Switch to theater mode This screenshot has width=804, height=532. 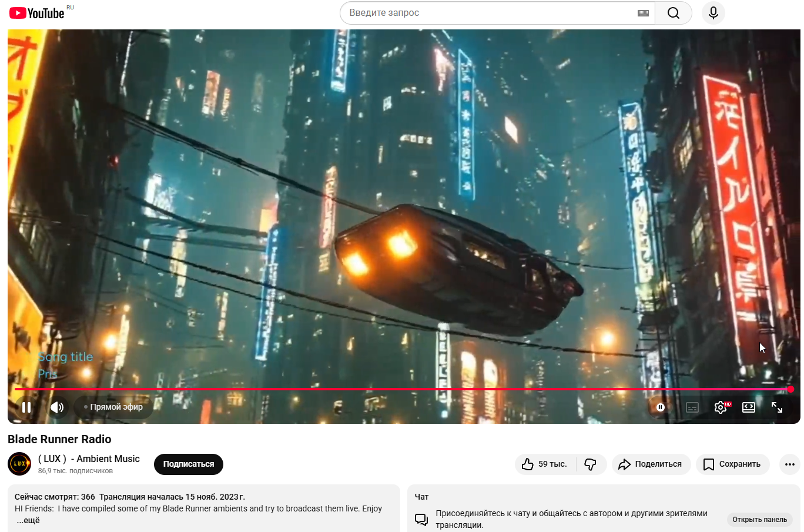(x=749, y=407)
